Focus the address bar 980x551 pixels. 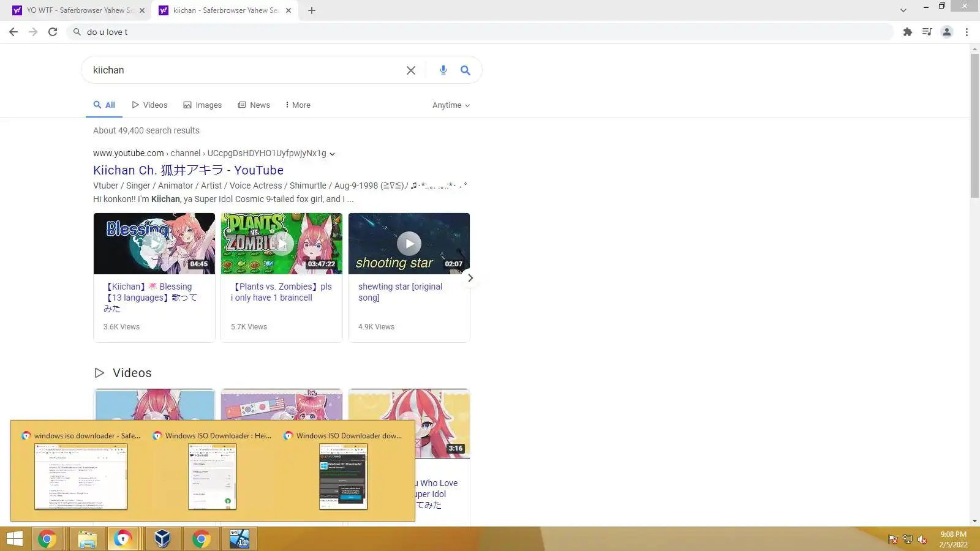[x=481, y=32]
